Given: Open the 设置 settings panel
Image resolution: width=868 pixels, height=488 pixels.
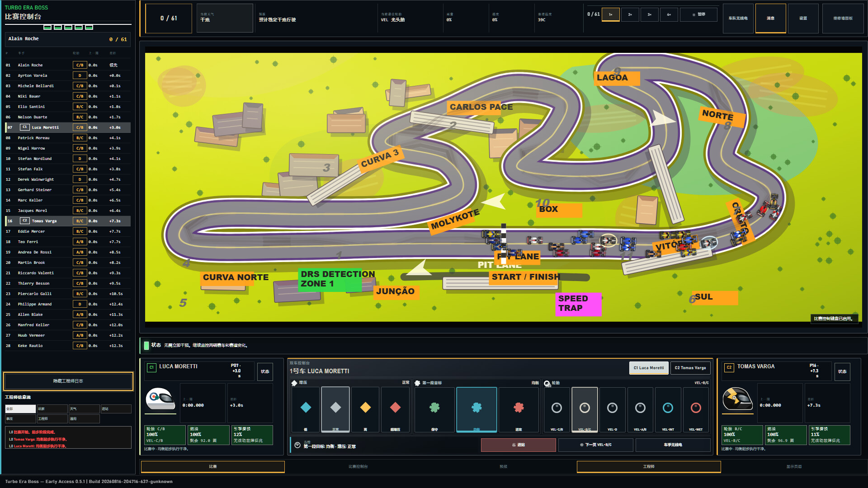Looking at the screenshot, I should pyautogui.click(x=803, y=19).
